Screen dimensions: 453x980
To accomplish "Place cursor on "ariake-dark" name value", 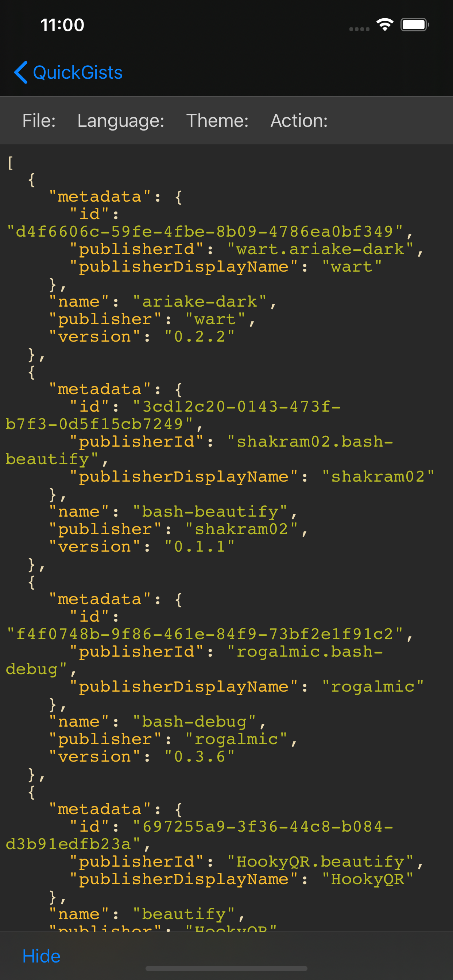I will pyautogui.click(x=200, y=302).
